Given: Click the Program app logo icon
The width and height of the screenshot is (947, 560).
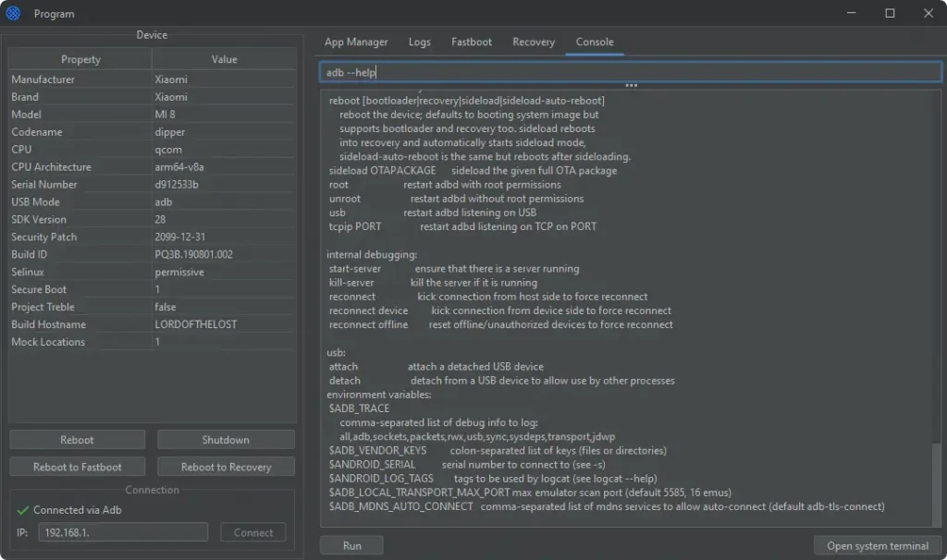Looking at the screenshot, I should pos(13,14).
